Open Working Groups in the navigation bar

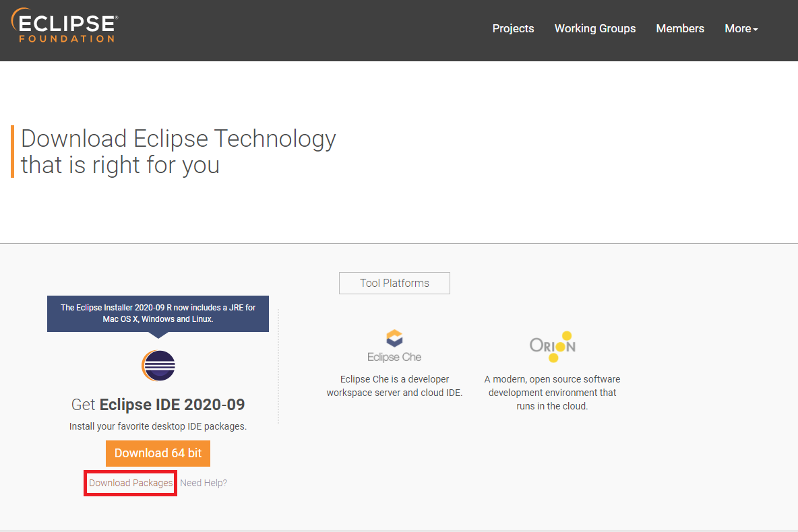tap(595, 28)
